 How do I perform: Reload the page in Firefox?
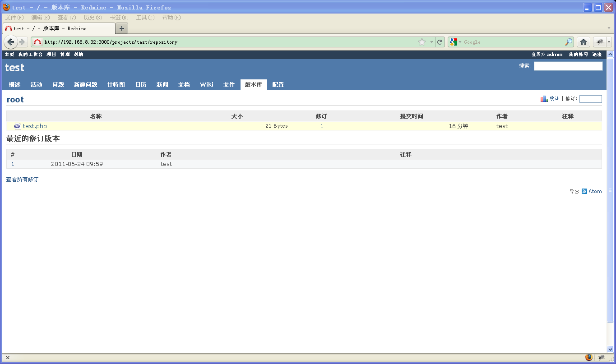coord(440,42)
